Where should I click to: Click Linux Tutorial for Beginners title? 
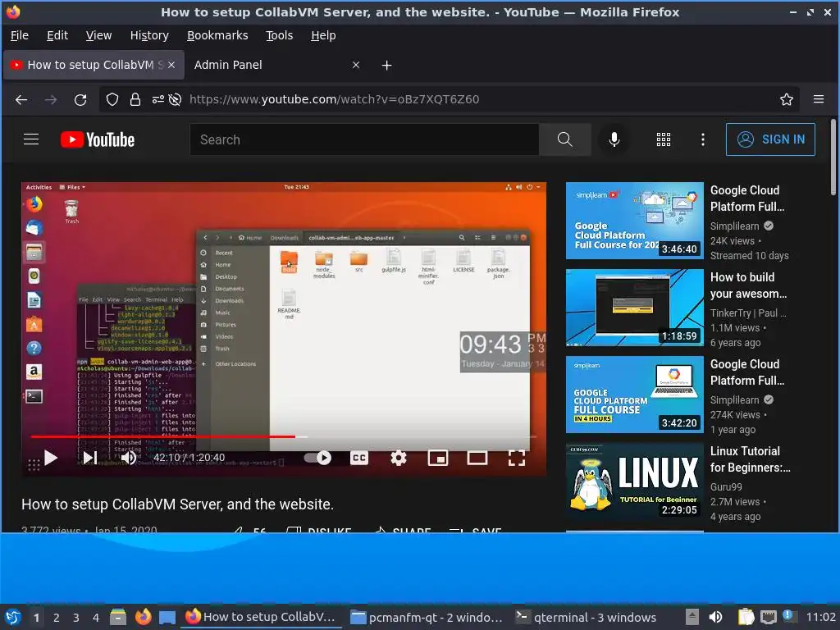pyautogui.click(x=750, y=459)
